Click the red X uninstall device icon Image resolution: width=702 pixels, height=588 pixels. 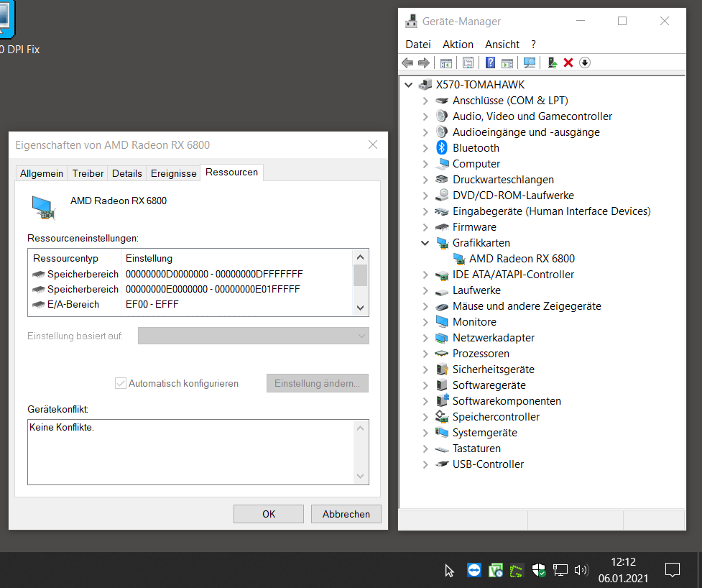[568, 63]
